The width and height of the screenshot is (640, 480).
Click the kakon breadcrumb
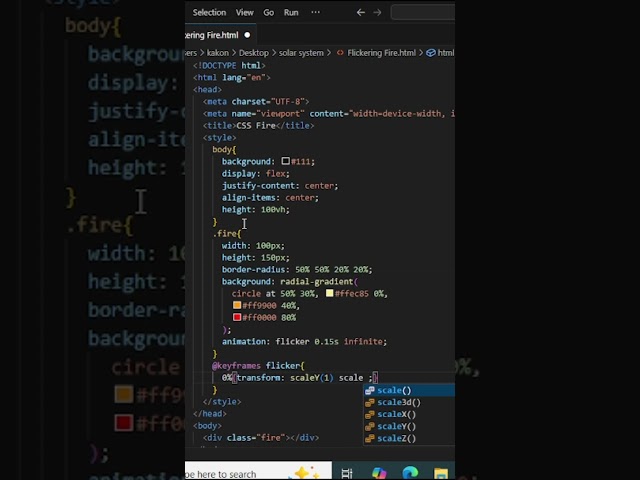pyautogui.click(x=218, y=53)
